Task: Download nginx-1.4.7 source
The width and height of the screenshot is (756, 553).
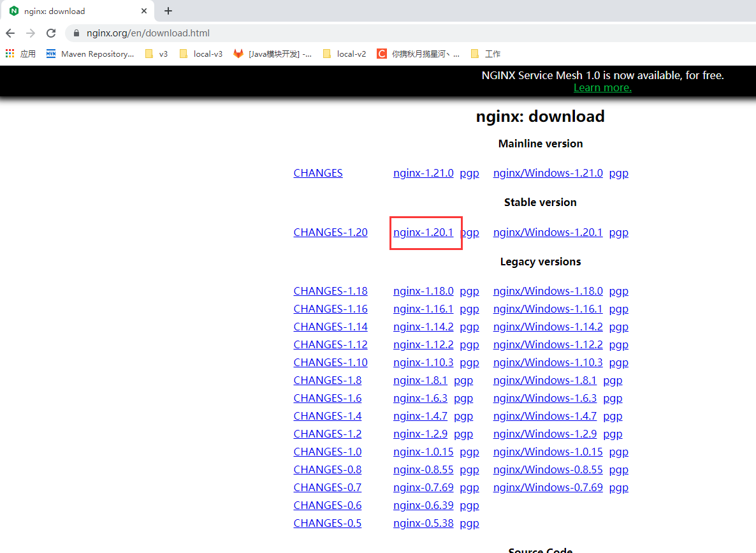Action: (x=421, y=417)
